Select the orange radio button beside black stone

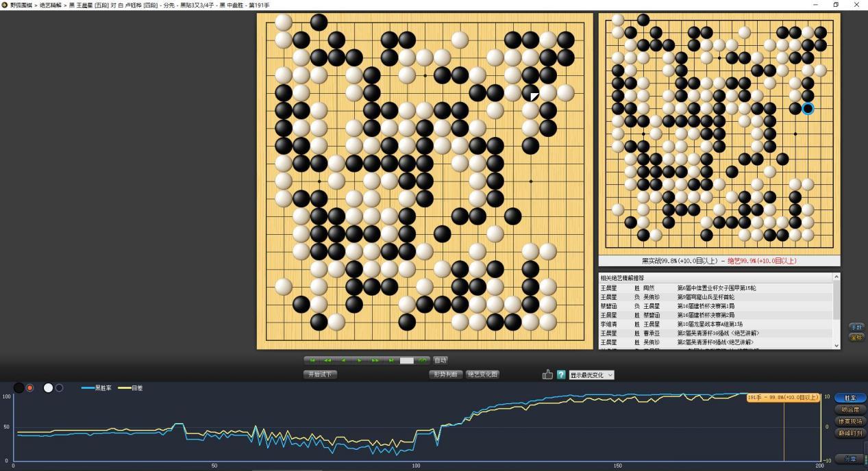[x=30, y=388]
